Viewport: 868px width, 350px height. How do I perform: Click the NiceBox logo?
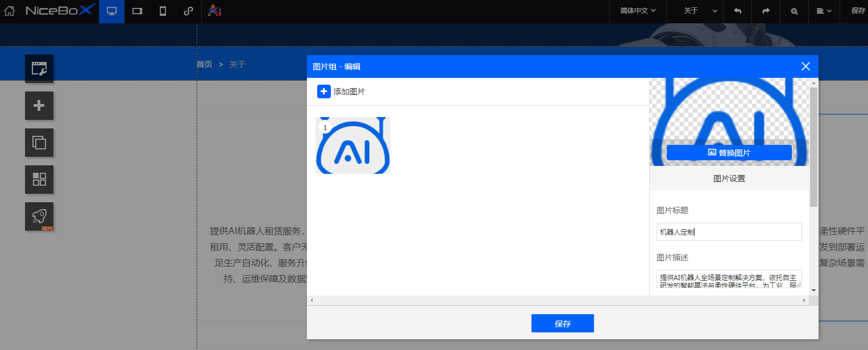[x=60, y=10]
